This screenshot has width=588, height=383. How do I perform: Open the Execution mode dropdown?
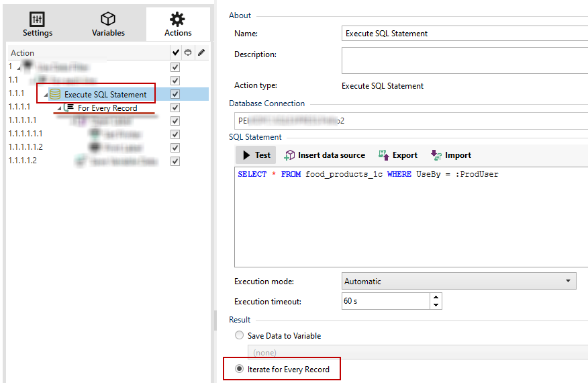click(x=568, y=282)
